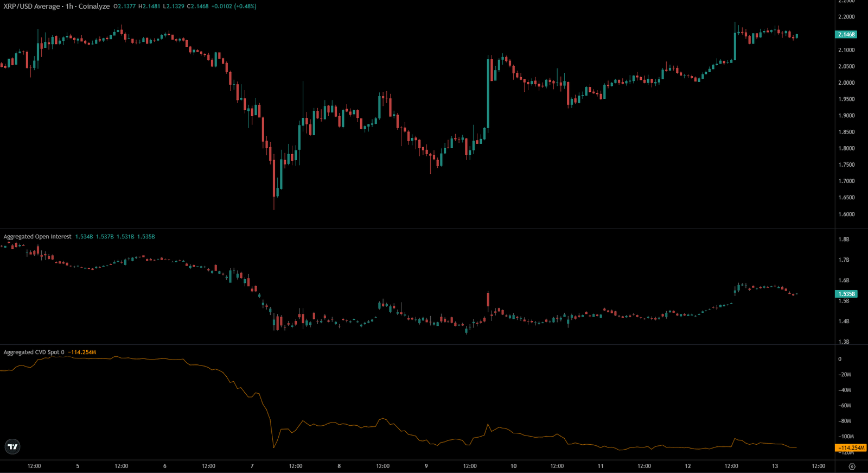This screenshot has height=473, width=868.
Task: Click the last price candle on the chart
Action: [x=796, y=36]
